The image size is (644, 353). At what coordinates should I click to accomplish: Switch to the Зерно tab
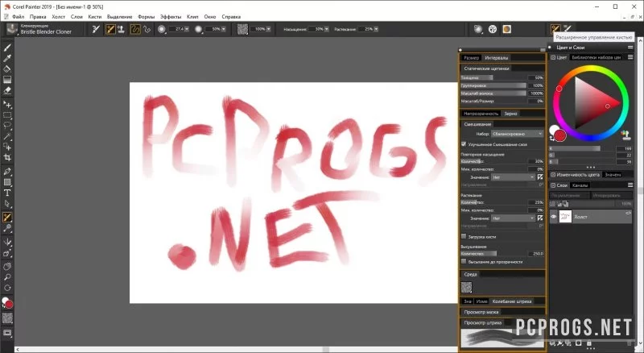pyautogui.click(x=510, y=114)
